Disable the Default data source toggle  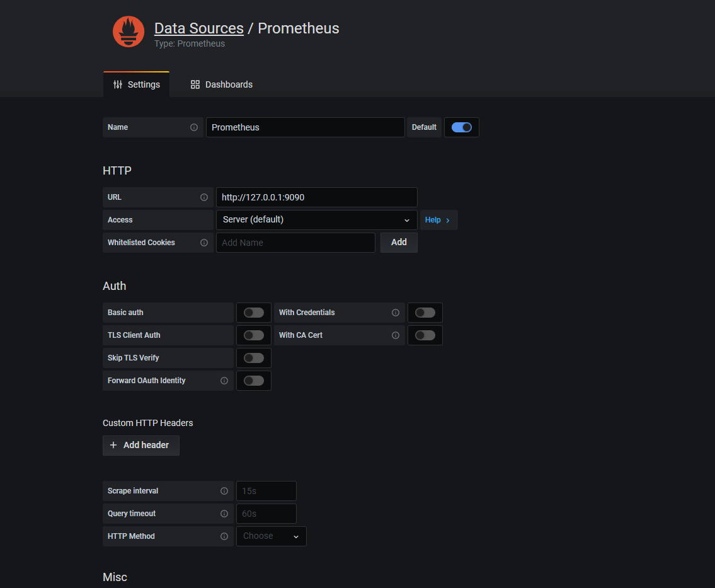coord(462,127)
